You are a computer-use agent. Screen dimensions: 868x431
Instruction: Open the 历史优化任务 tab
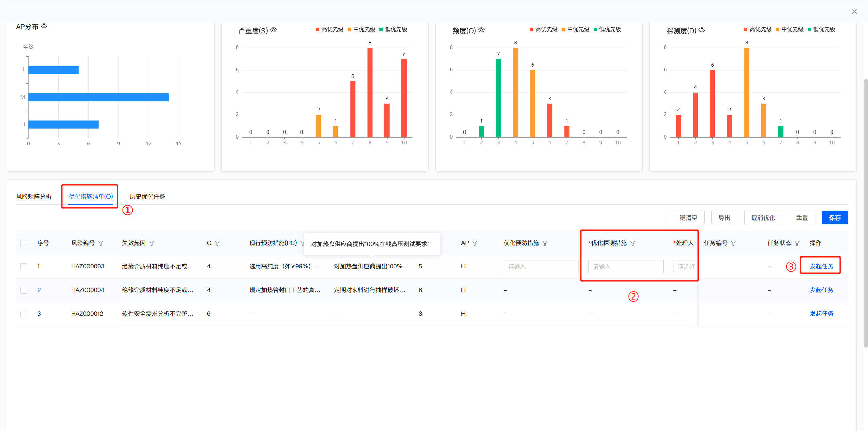point(147,197)
